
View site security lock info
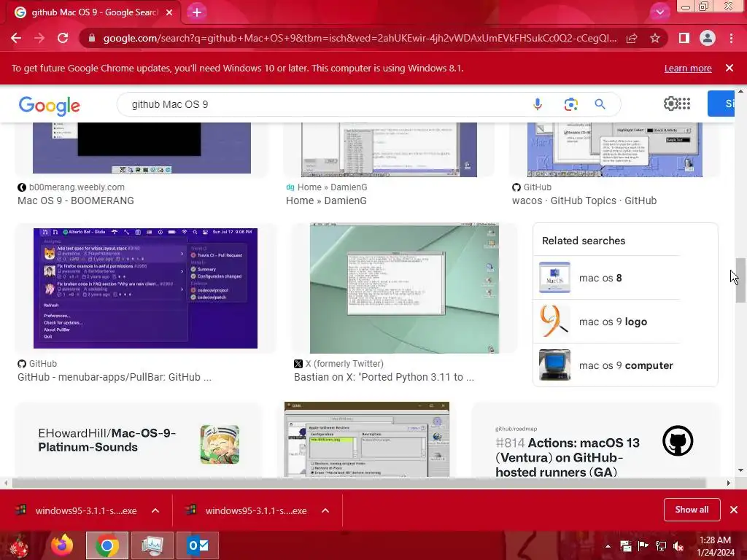(92, 38)
